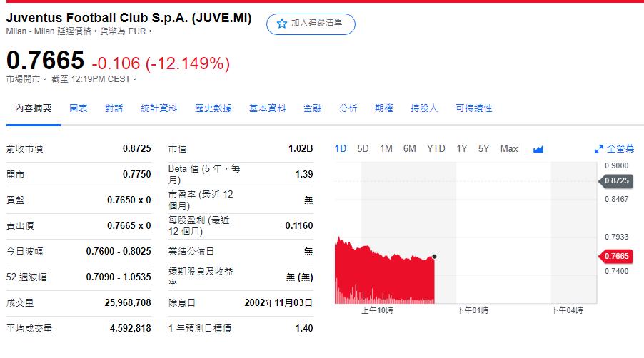Open the 歷史數據 historical data tab

pos(213,108)
